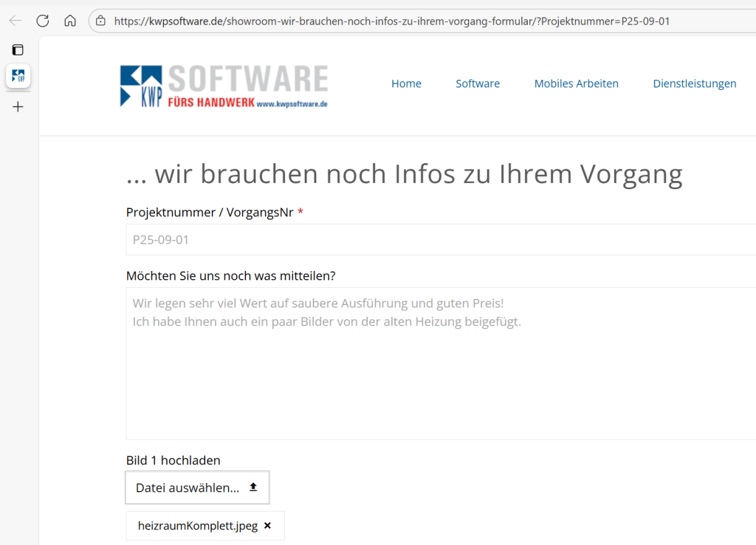The height and width of the screenshot is (545, 756).
Task: Open the Home navigation menu item
Action: [406, 83]
